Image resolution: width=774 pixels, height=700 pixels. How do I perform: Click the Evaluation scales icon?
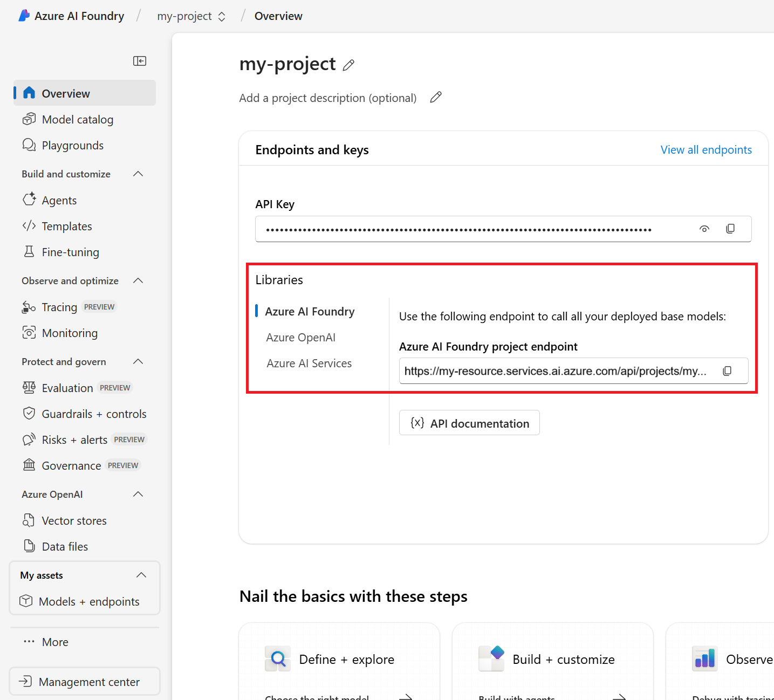pos(29,387)
